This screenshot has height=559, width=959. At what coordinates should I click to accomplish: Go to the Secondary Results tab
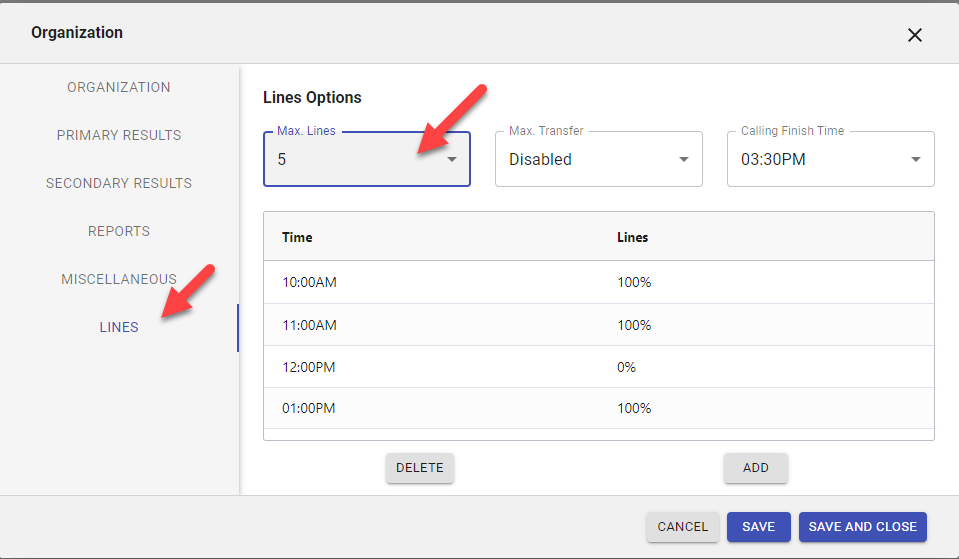pos(119,183)
